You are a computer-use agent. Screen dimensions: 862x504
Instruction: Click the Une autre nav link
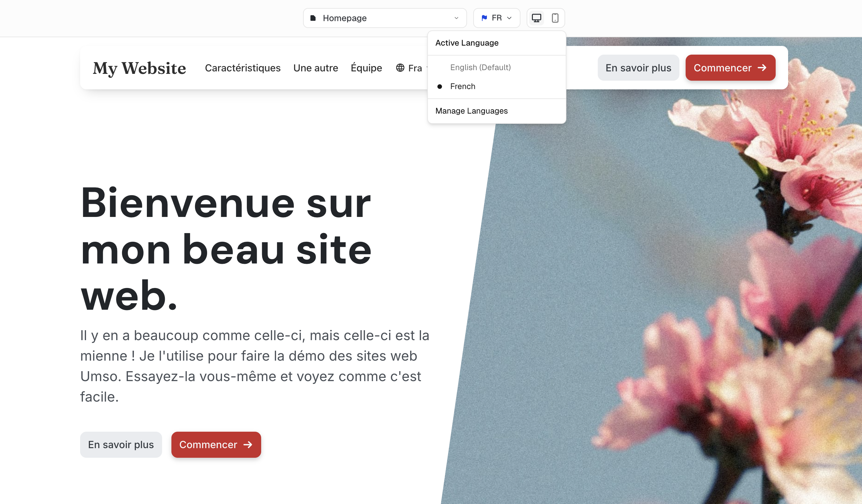[x=315, y=68]
